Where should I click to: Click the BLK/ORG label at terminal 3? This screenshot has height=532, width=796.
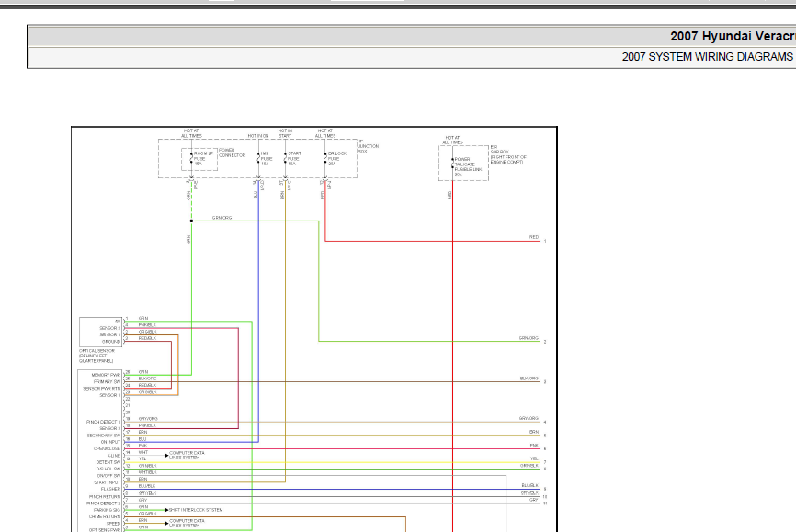[529, 379]
